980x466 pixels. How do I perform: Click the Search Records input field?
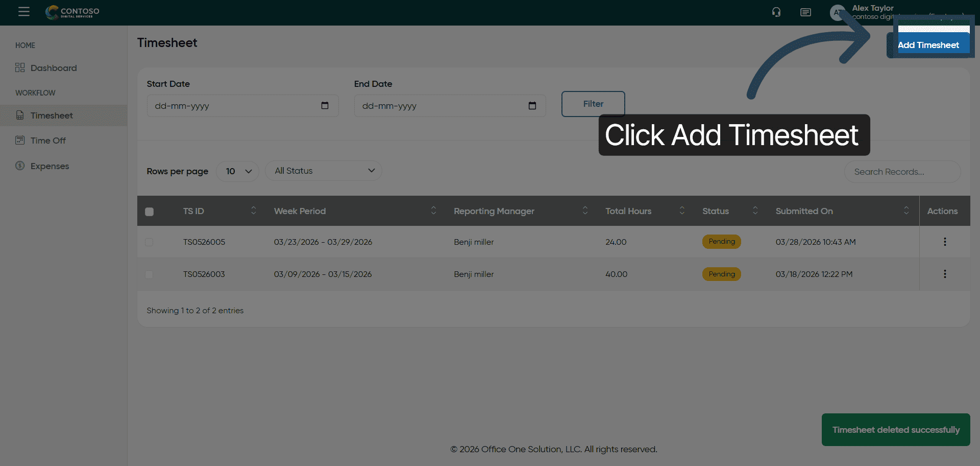click(902, 172)
